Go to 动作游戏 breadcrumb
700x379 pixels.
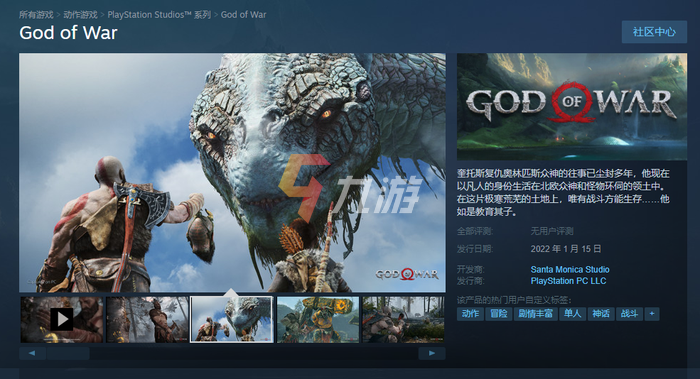point(80,15)
